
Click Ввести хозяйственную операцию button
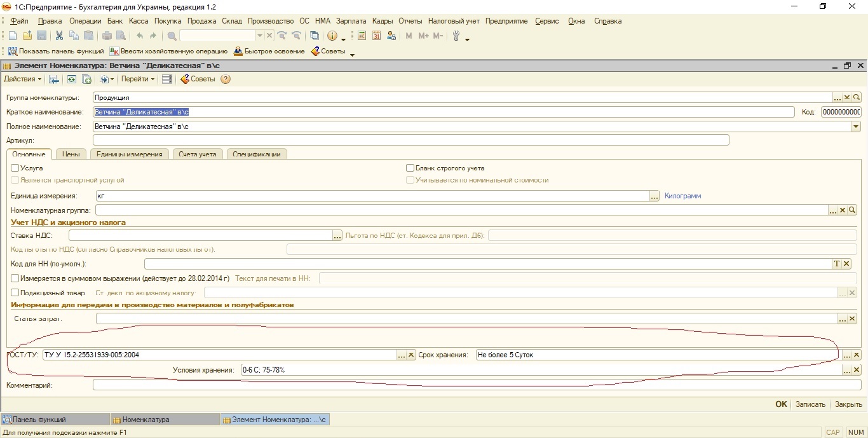168,51
